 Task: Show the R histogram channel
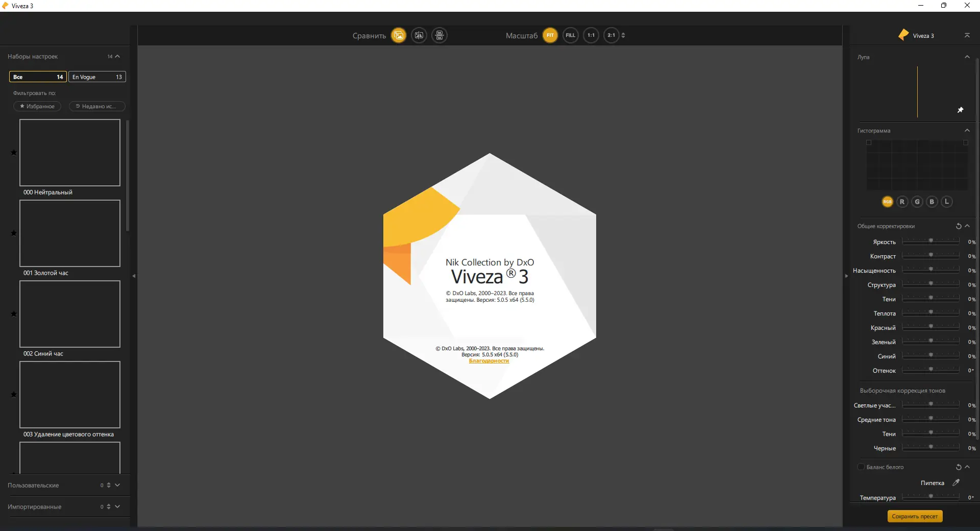click(x=902, y=202)
